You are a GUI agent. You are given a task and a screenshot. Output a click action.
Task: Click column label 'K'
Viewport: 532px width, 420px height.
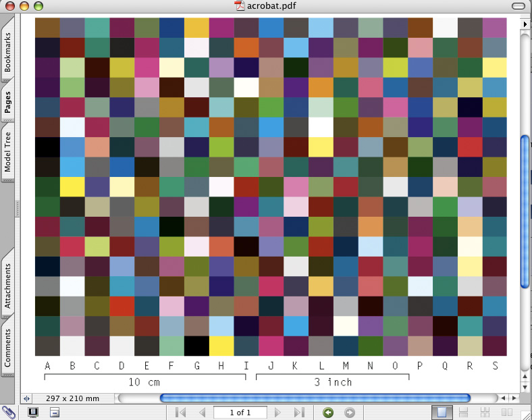pyautogui.click(x=295, y=366)
